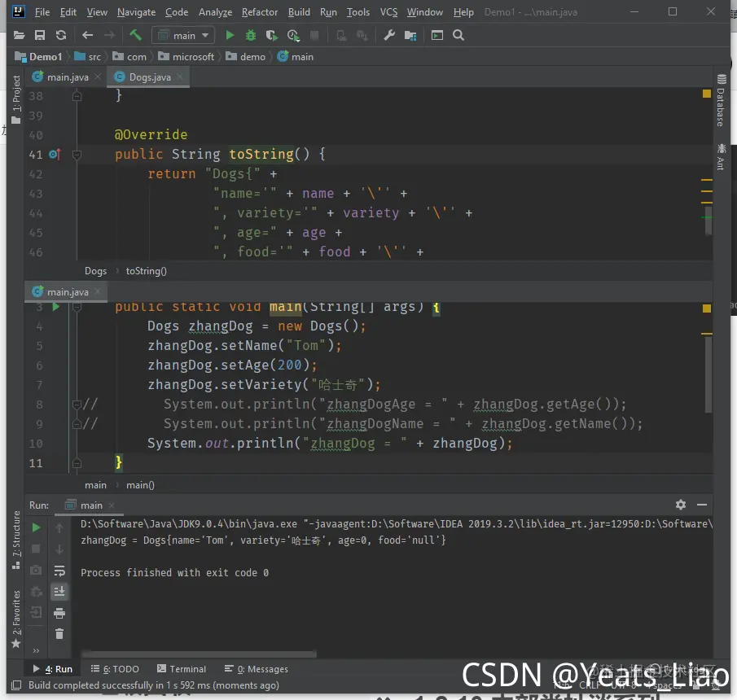Click the Demo1 breadcrumb
This screenshot has width=737, height=700.
pos(38,57)
